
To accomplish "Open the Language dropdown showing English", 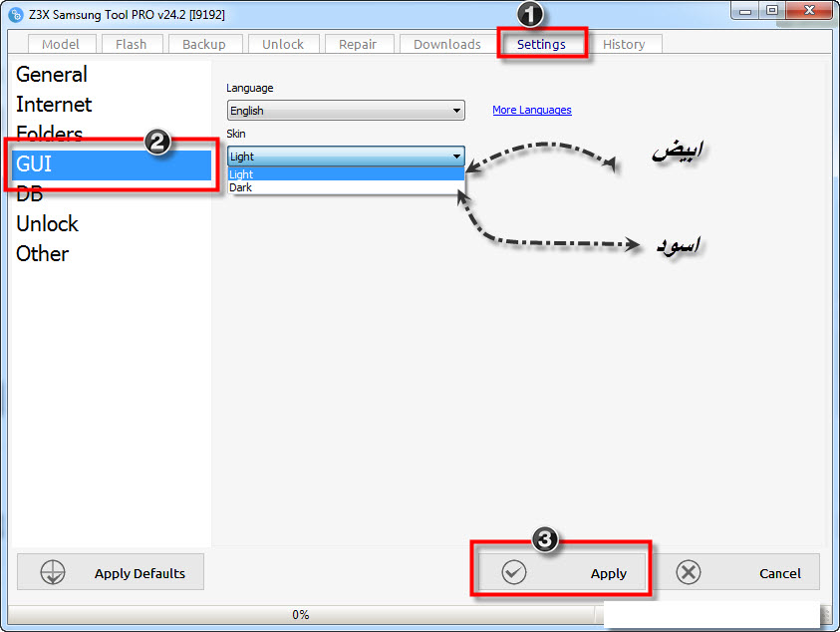I will pos(346,111).
